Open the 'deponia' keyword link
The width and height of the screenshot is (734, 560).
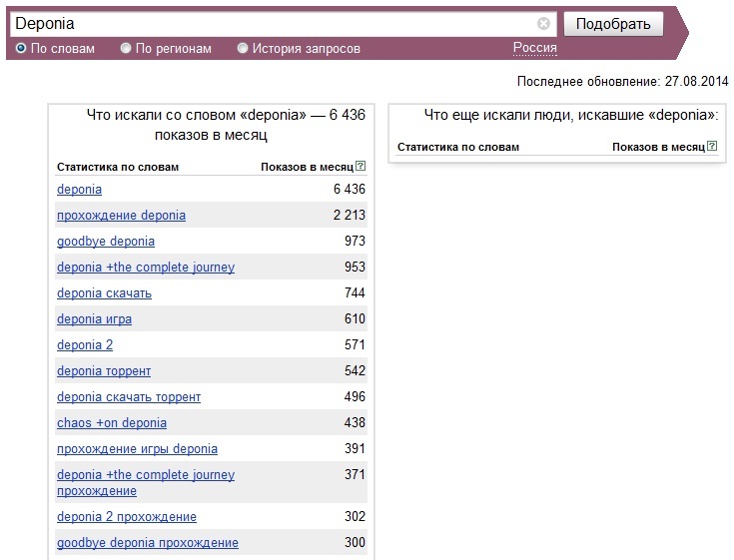[79, 190]
